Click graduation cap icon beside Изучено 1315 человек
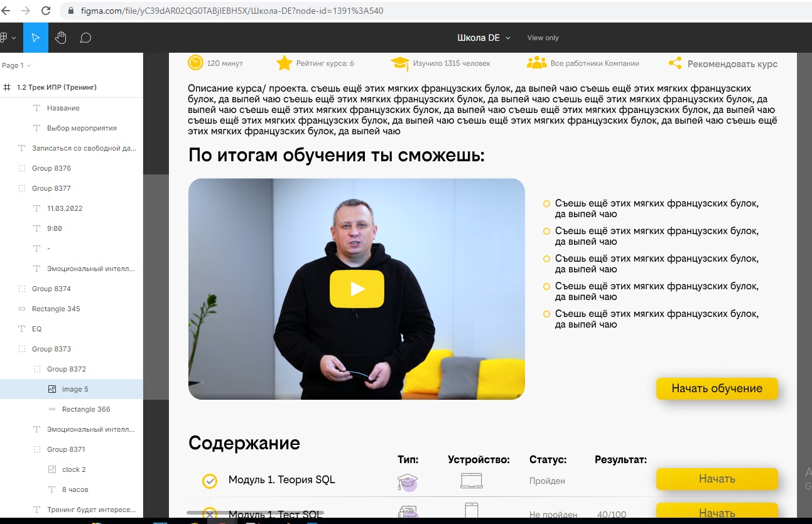812x524 pixels. 400,63
